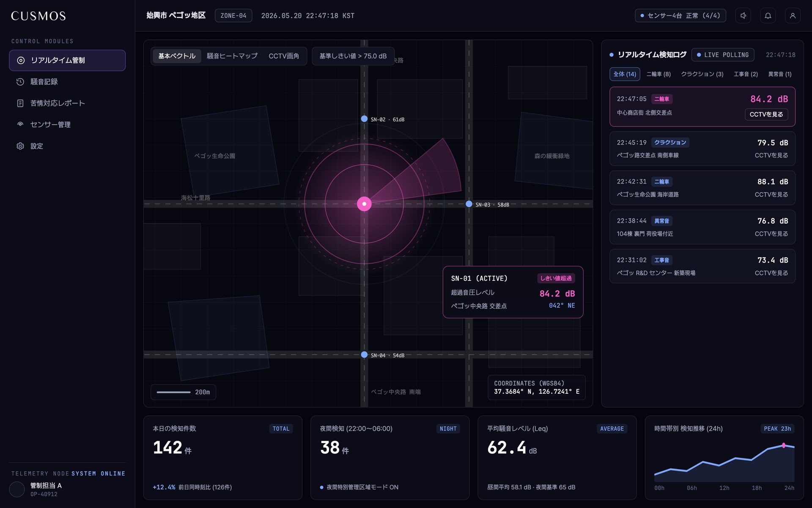Switch map to 騒音ヒートマップ view
Image resolution: width=812 pixels, height=508 pixels.
click(x=232, y=56)
